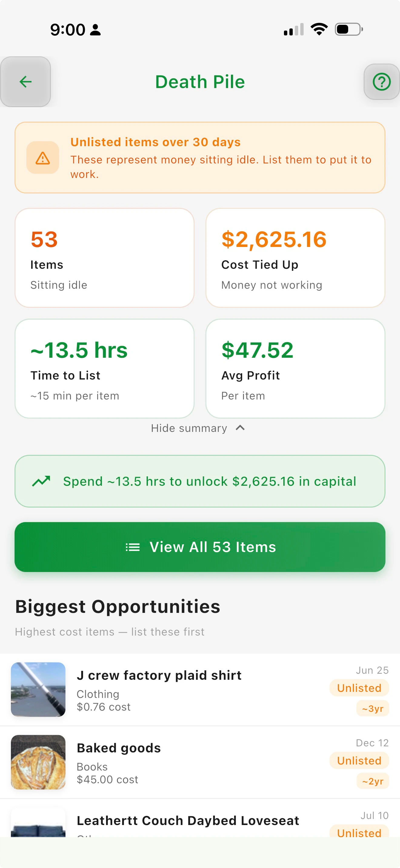This screenshot has width=400, height=868.
Task: Open the help question mark icon
Action: tap(382, 82)
